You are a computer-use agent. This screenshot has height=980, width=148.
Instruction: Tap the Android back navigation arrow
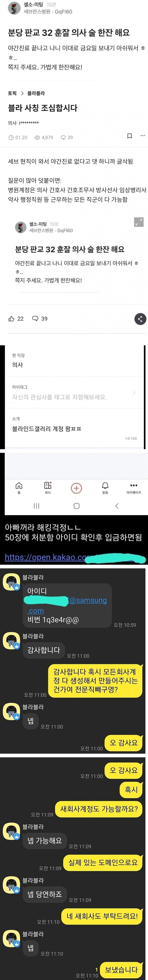[117, 506]
